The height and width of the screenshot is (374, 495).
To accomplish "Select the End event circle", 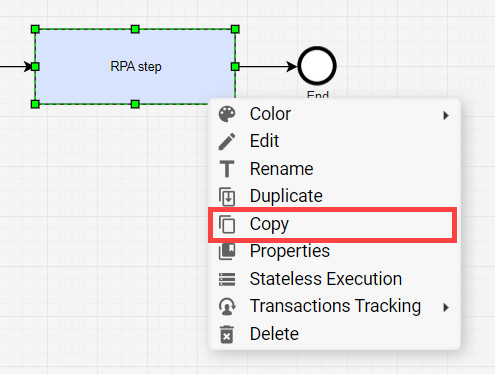I will pos(317,66).
